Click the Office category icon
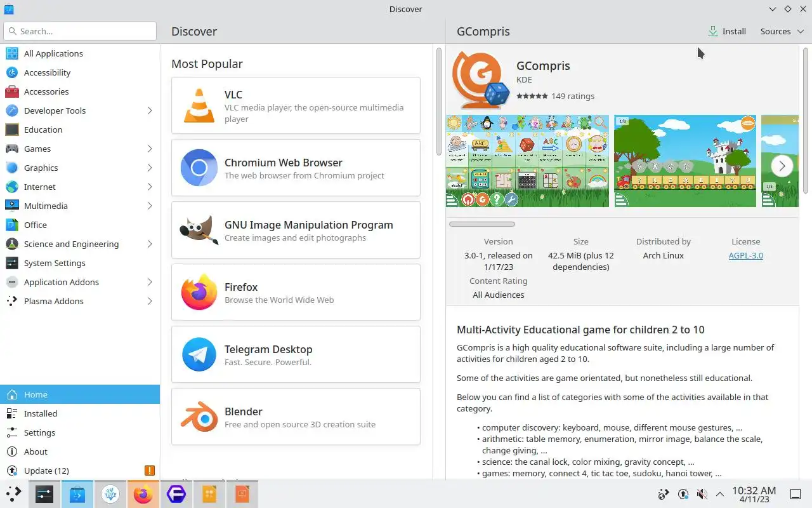 point(12,225)
